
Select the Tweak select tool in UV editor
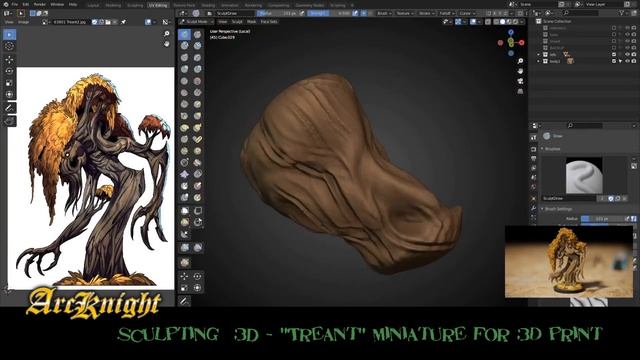(x=9, y=34)
